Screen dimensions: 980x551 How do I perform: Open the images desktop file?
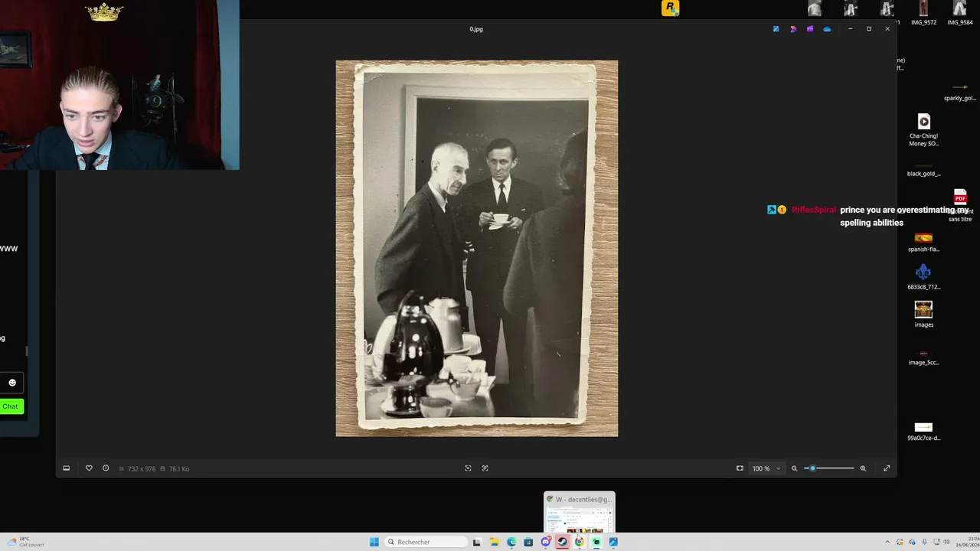[x=924, y=315]
